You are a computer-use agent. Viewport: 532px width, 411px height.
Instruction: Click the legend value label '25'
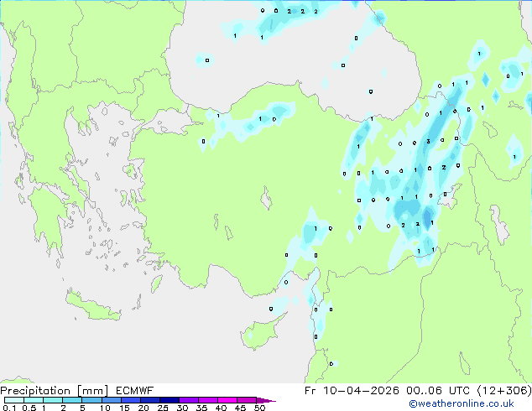click(x=163, y=408)
